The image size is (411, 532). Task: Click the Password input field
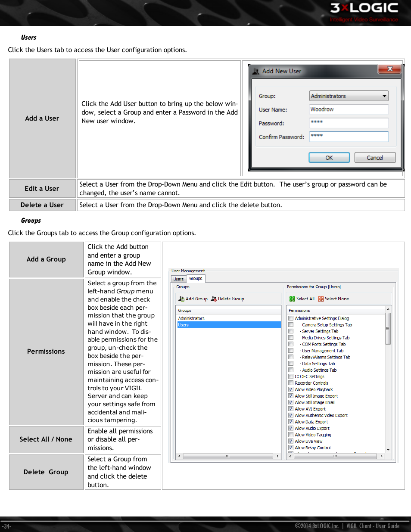349,123
